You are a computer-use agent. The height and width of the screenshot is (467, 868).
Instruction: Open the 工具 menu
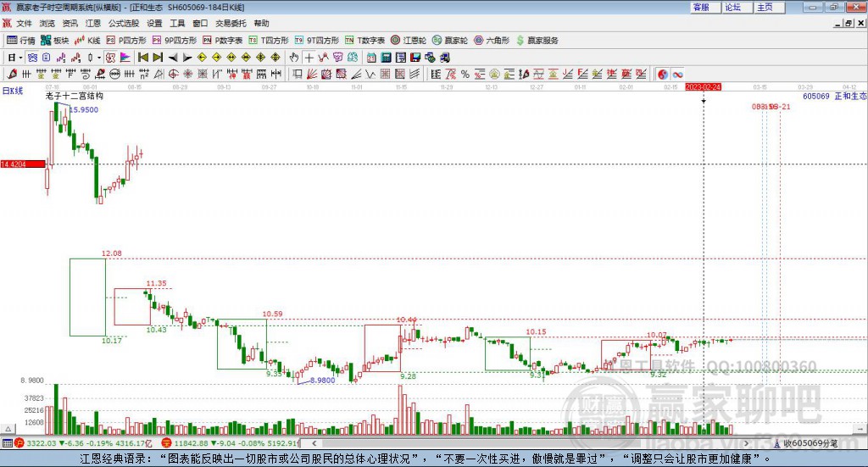[177, 23]
